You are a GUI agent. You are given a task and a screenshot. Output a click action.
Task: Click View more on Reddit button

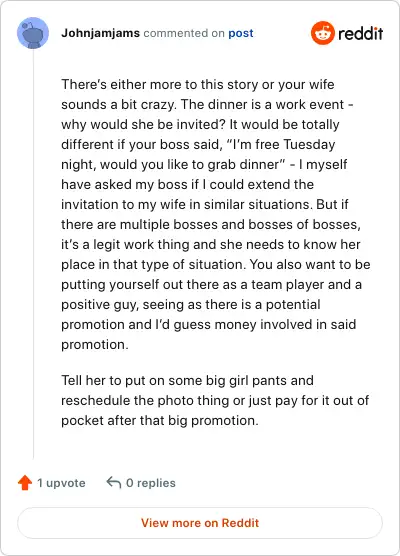(x=200, y=523)
